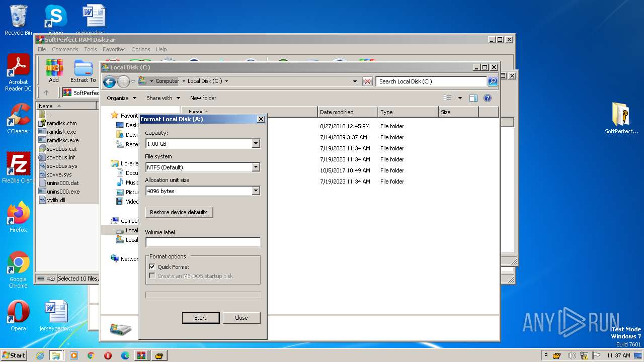Click the Close button in Format dialog
This screenshot has width=644, height=362.
[241, 318]
